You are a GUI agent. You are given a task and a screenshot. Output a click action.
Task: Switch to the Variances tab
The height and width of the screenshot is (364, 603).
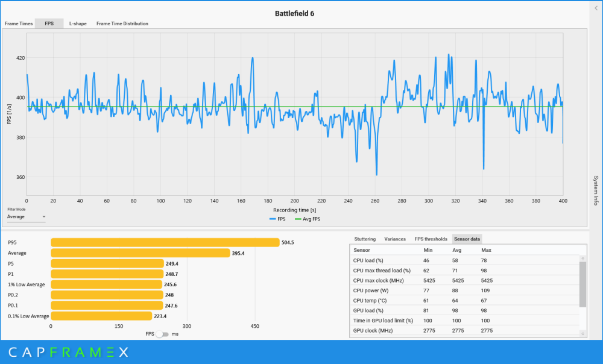395,239
